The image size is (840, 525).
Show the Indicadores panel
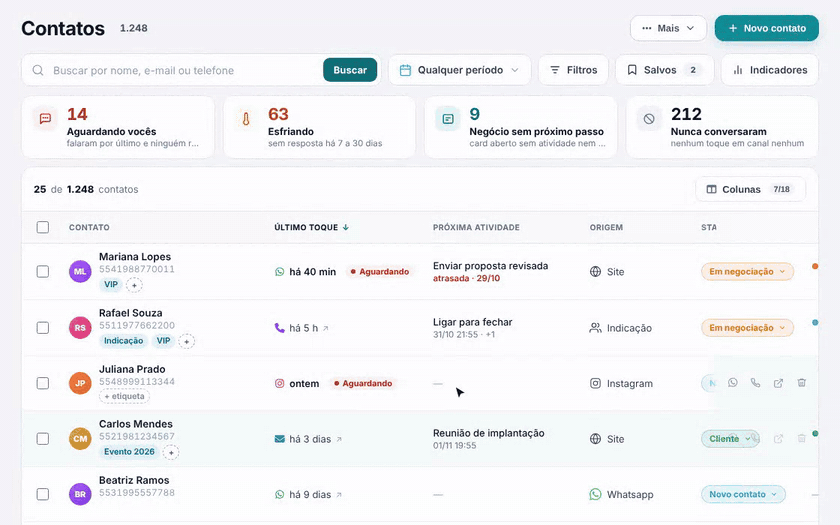770,70
